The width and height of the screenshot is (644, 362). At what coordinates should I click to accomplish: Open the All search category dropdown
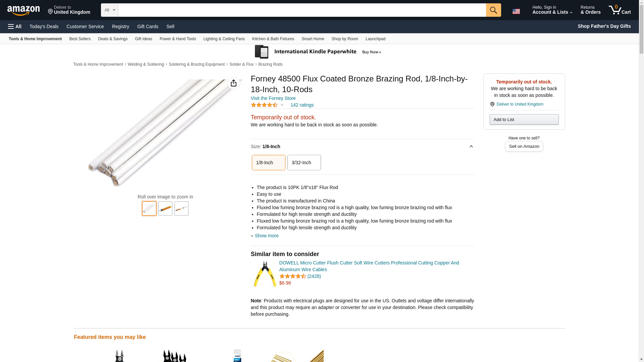(110, 10)
